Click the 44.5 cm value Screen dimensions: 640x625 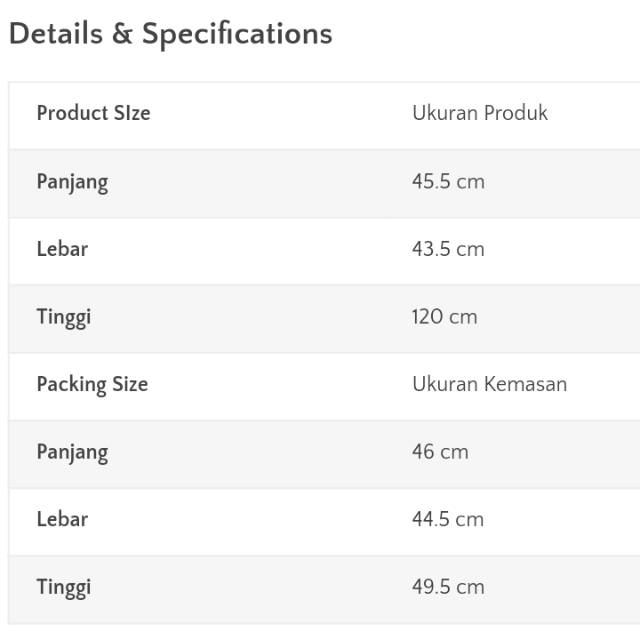tap(448, 519)
